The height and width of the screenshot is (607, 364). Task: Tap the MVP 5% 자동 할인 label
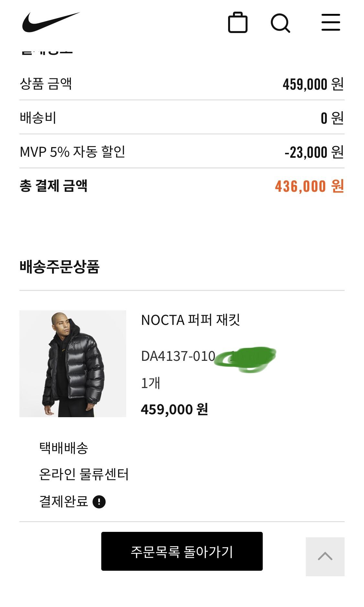pos(72,152)
